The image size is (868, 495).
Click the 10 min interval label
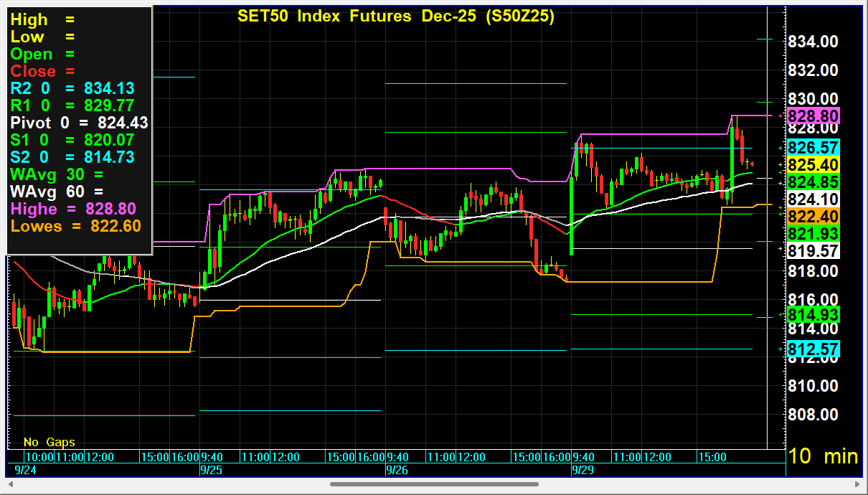823,456
